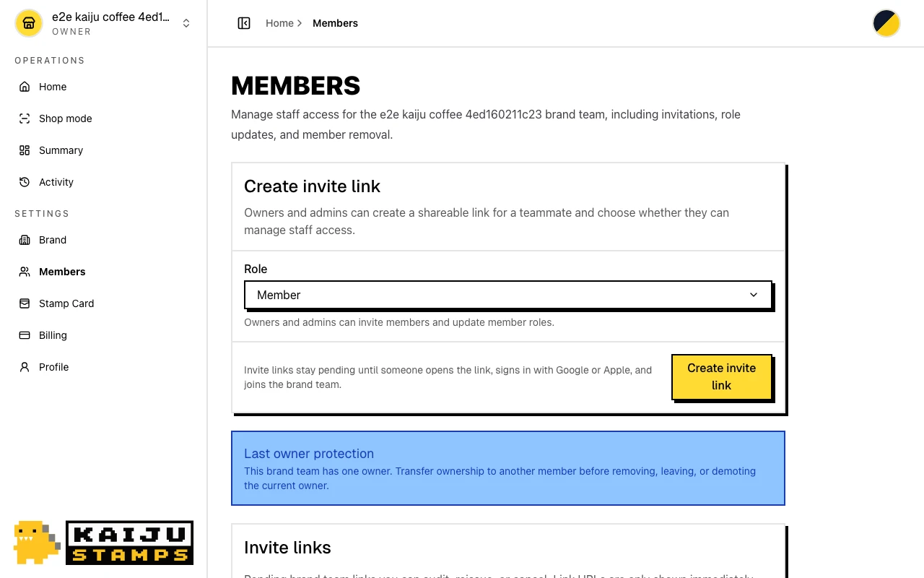Open the brand switcher chevron

pyautogui.click(x=186, y=23)
